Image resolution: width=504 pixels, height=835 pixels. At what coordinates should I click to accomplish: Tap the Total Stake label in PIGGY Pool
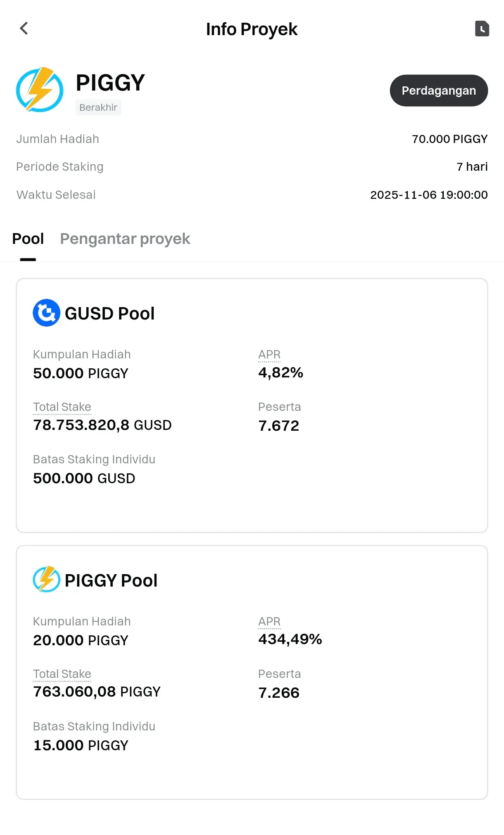tap(62, 674)
